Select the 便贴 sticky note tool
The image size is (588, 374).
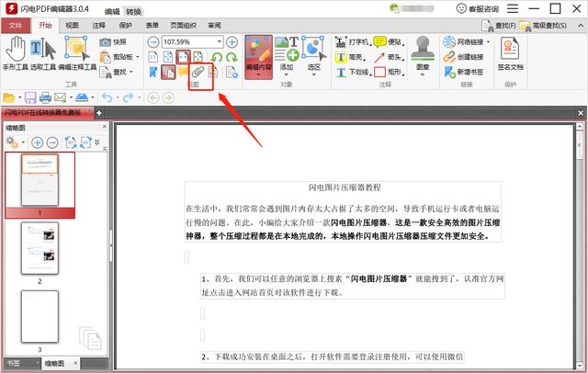coord(389,41)
